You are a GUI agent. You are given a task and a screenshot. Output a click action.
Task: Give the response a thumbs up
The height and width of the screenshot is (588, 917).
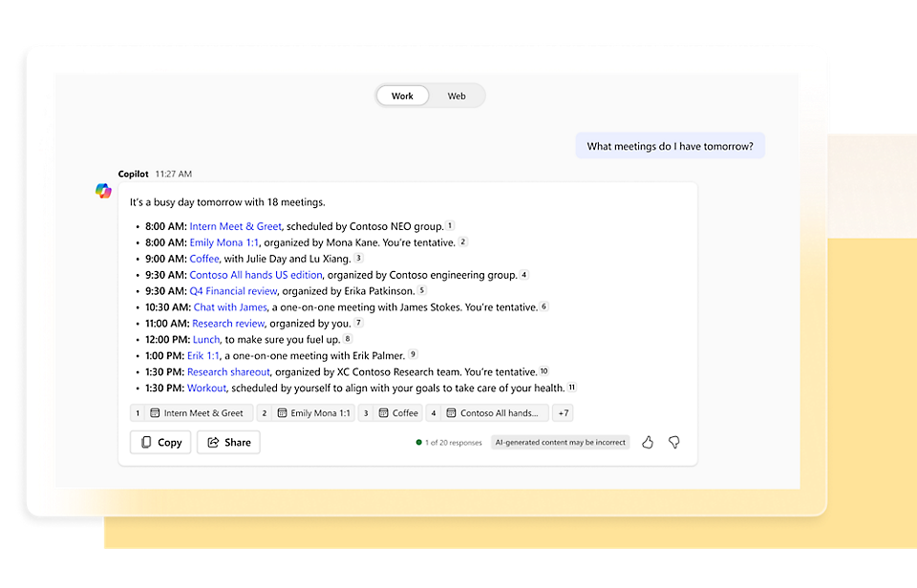pyautogui.click(x=648, y=443)
